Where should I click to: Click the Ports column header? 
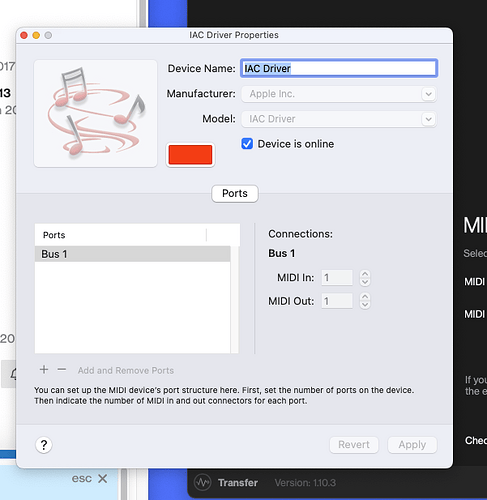(x=121, y=235)
